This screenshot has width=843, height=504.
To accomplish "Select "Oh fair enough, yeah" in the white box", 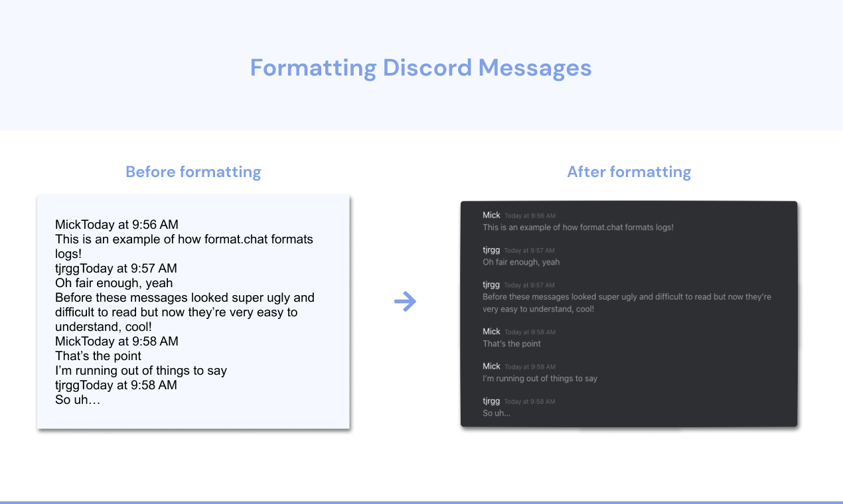I will tap(114, 283).
